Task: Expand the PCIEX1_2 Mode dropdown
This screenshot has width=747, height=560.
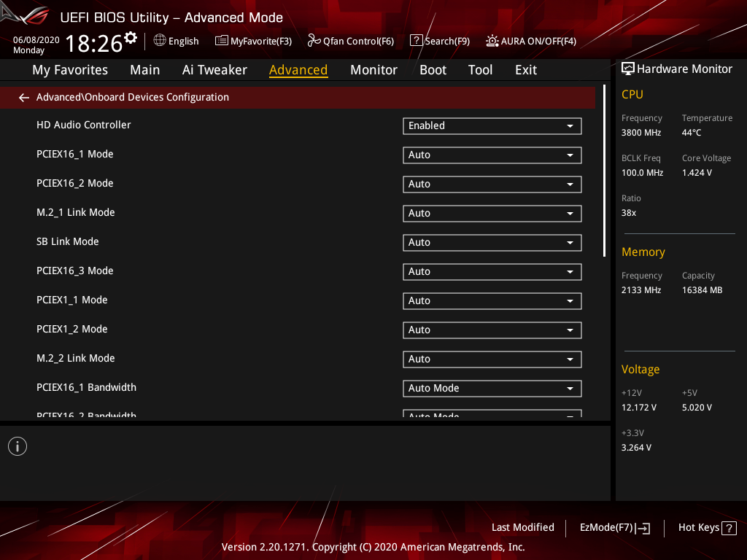Action: 492,330
